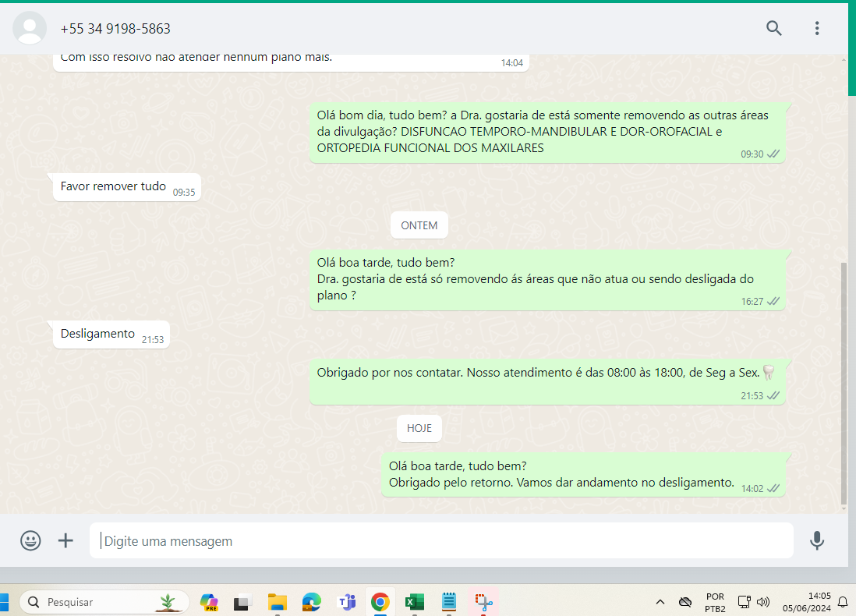Click the 'Favor remover tudo' message
Viewport: 856px width, 616px height.
pos(113,186)
